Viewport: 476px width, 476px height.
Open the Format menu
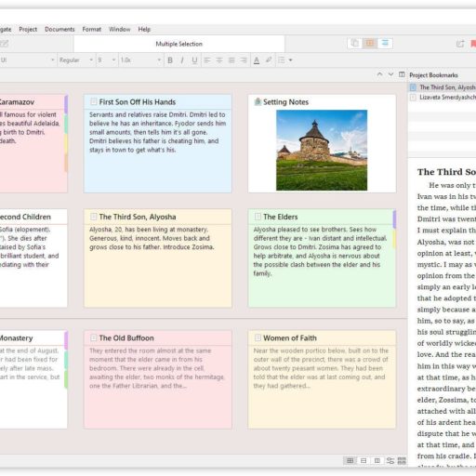pyautogui.click(x=92, y=29)
